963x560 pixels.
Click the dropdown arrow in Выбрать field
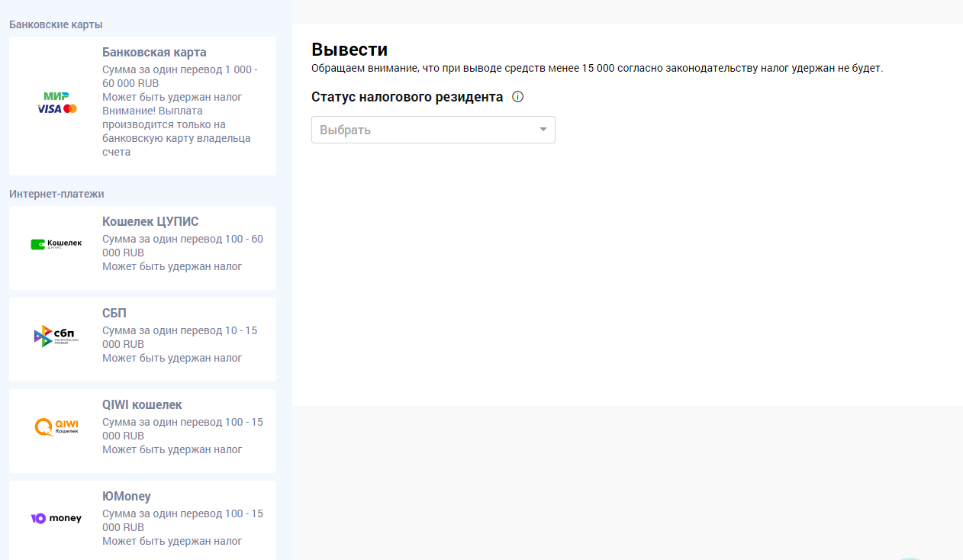[543, 130]
